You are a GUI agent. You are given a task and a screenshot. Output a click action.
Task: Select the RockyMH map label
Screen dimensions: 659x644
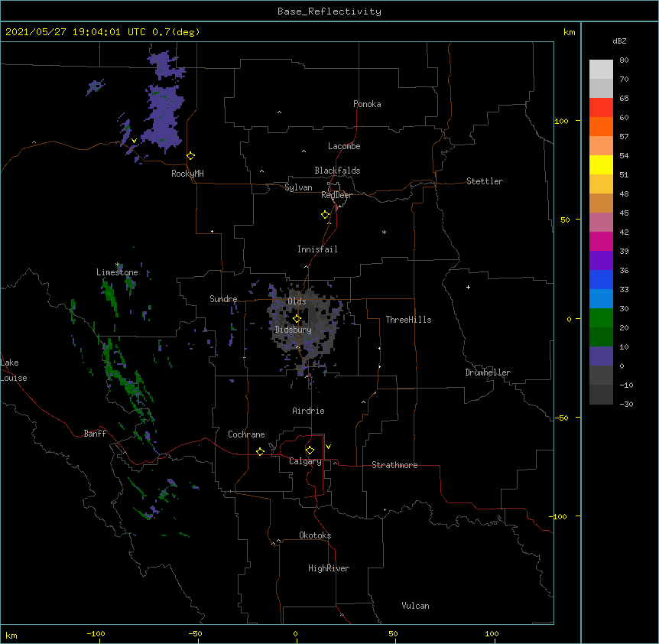click(187, 174)
